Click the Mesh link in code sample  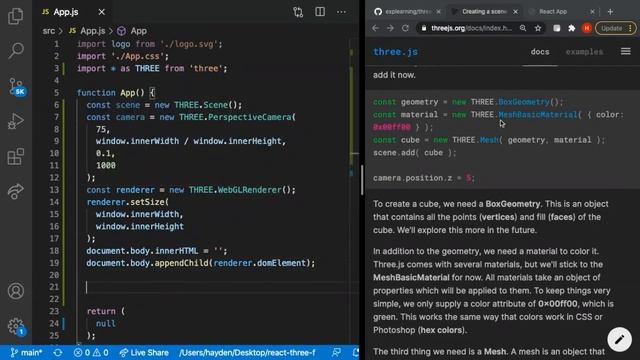point(489,140)
